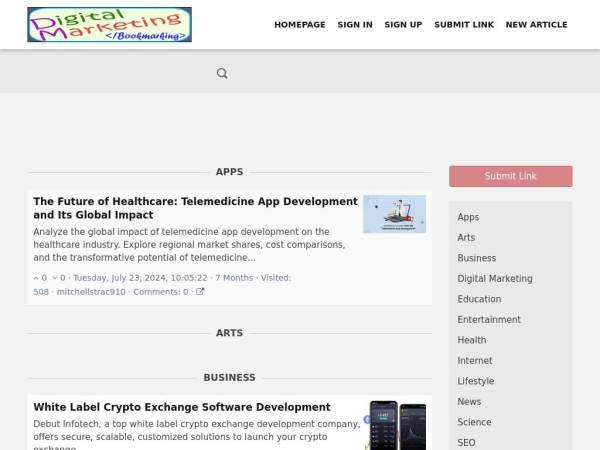Screen dimensions: 600x450
Task: Open the Entertainment category link
Action: click(x=489, y=320)
